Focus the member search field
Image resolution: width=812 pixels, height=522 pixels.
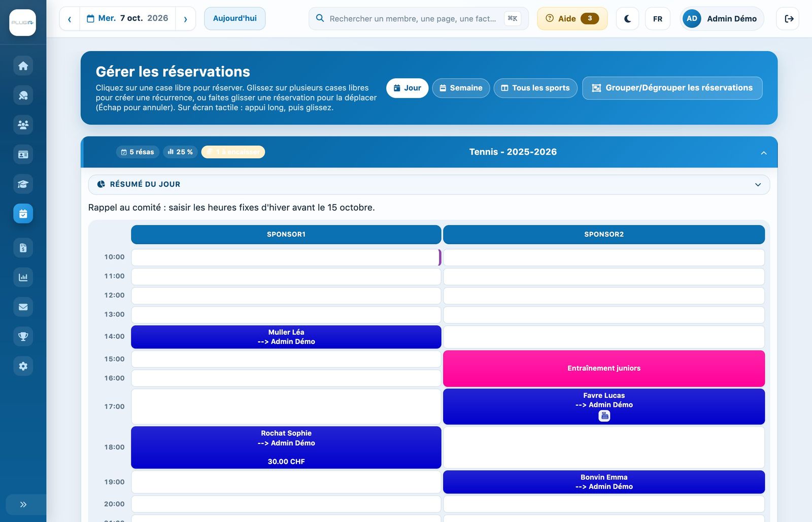[x=418, y=18]
